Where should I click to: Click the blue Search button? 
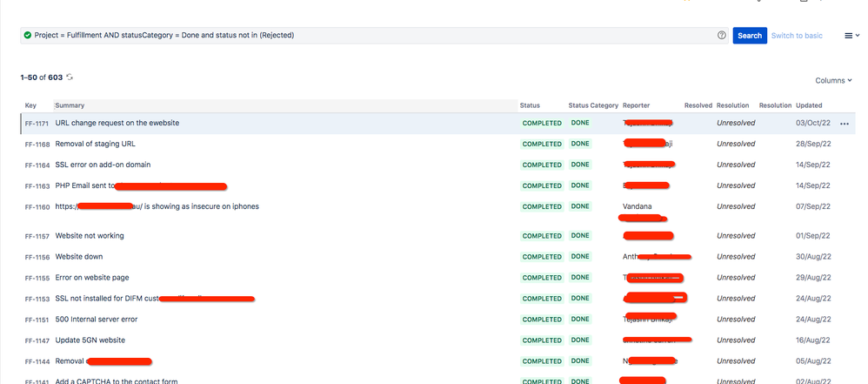click(750, 36)
